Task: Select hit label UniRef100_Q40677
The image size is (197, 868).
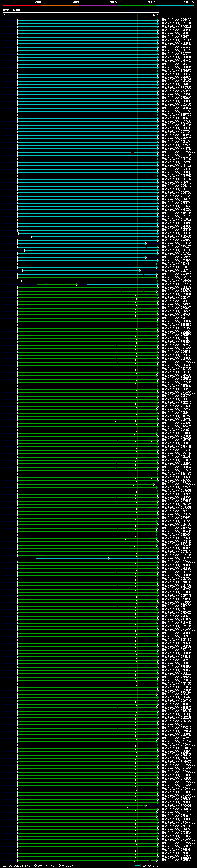Action: 177,118
